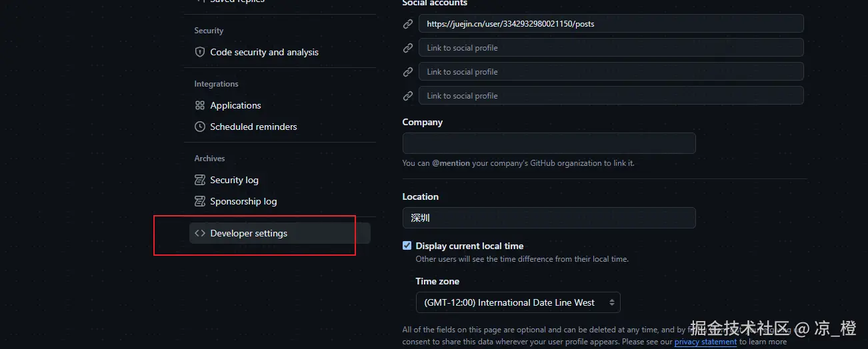Click the shield icon beside Code security
The width and height of the screenshot is (868, 349).
click(199, 52)
